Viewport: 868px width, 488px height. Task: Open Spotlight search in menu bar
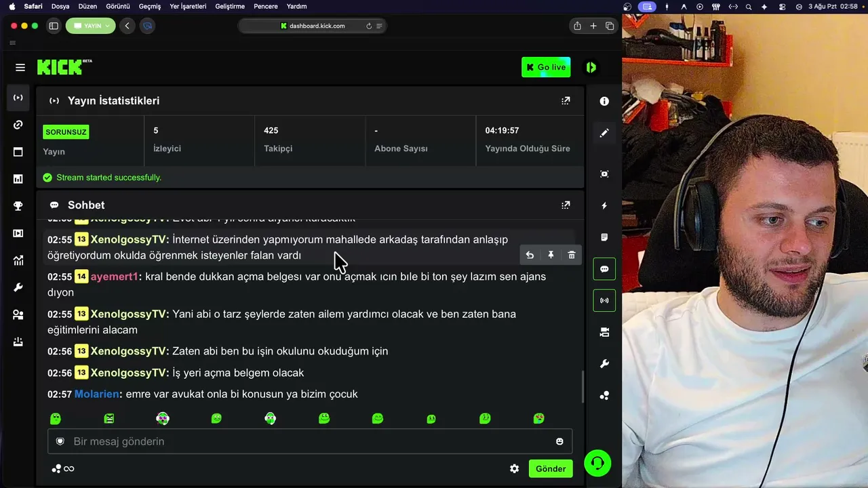coord(749,6)
